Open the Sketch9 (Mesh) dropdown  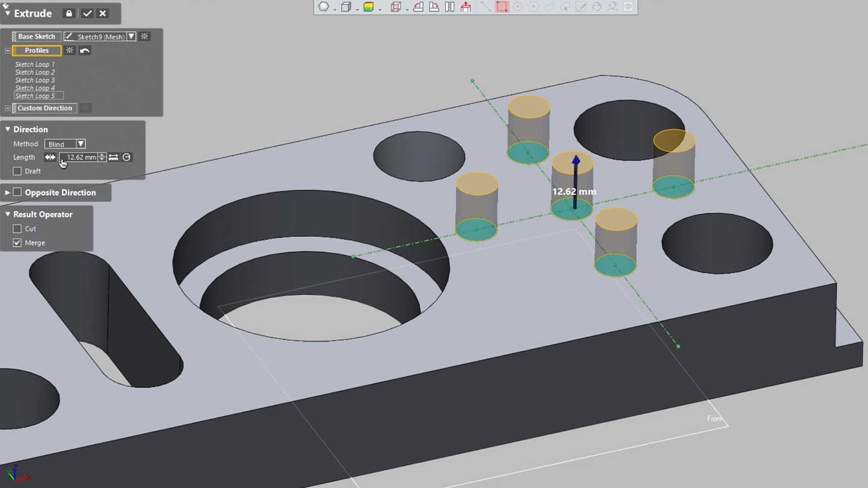(x=131, y=36)
